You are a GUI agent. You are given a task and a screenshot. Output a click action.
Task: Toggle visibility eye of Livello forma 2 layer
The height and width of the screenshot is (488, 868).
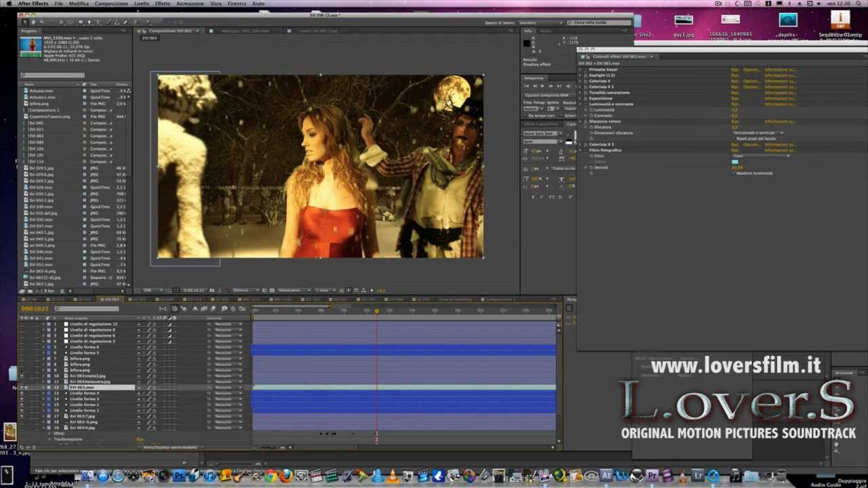[22, 405]
